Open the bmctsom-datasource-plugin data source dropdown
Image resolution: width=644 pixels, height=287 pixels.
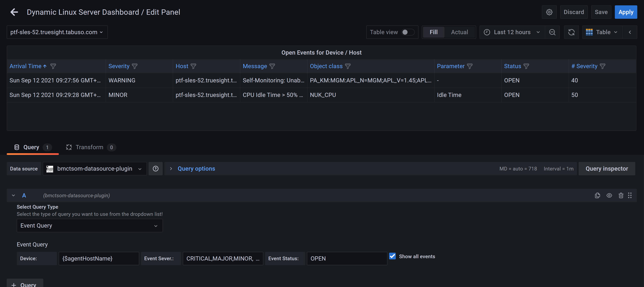tap(94, 169)
